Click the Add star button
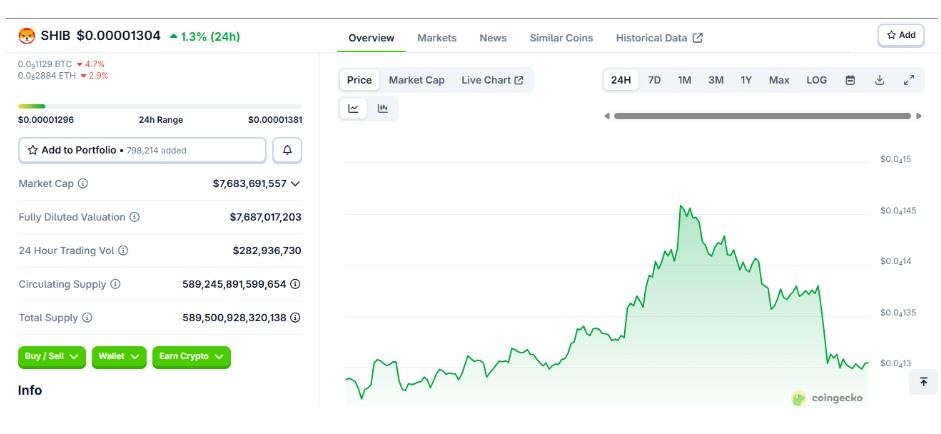This screenshot has height=434, width=941. (x=901, y=35)
